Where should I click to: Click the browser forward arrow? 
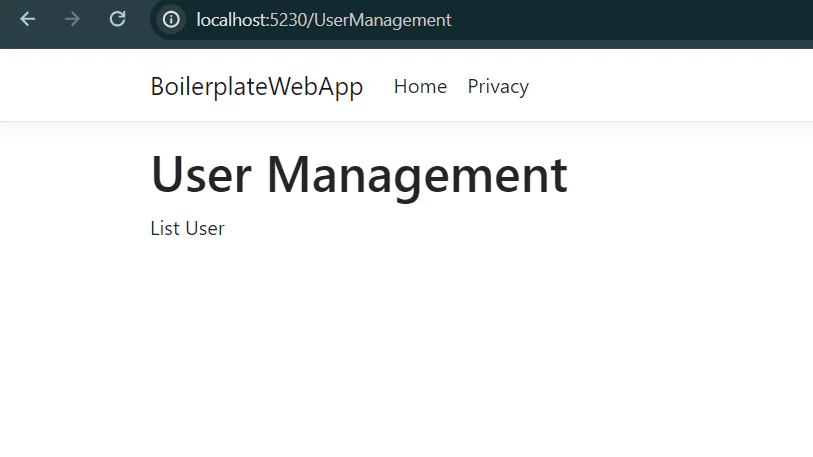click(x=72, y=19)
